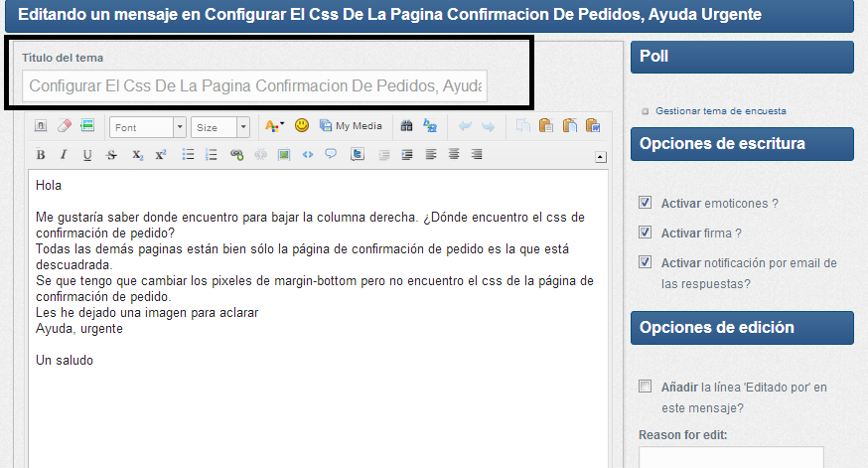Image resolution: width=868 pixels, height=468 pixels.
Task: Apply Subscript formatting
Action: [x=137, y=155]
